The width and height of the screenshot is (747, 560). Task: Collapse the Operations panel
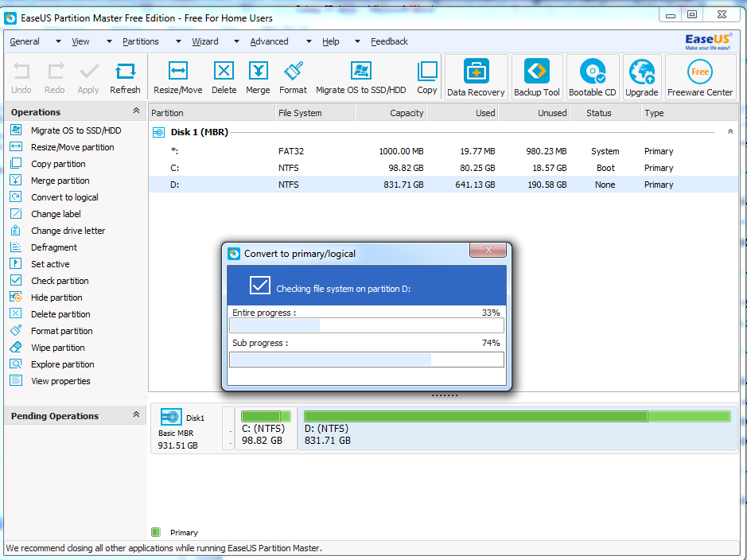tap(136, 111)
